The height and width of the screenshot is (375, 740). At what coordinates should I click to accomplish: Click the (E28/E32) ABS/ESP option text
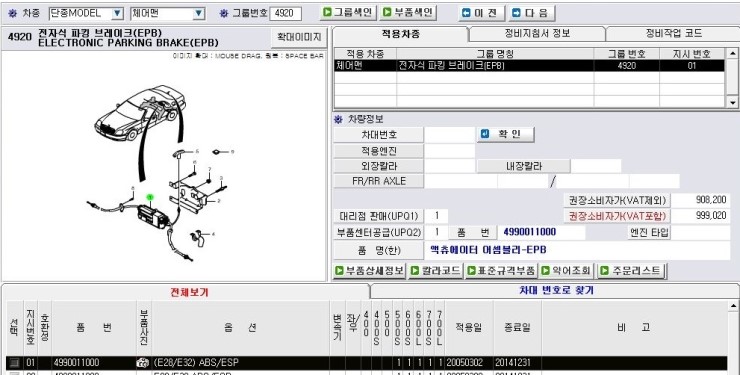[x=196, y=363]
